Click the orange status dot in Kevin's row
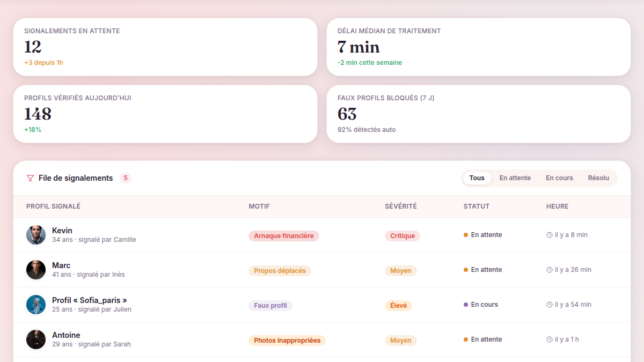 pyautogui.click(x=466, y=235)
